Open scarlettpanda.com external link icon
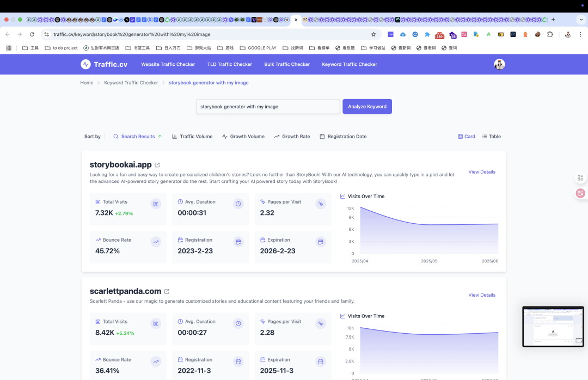588x380 pixels. [x=167, y=291]
